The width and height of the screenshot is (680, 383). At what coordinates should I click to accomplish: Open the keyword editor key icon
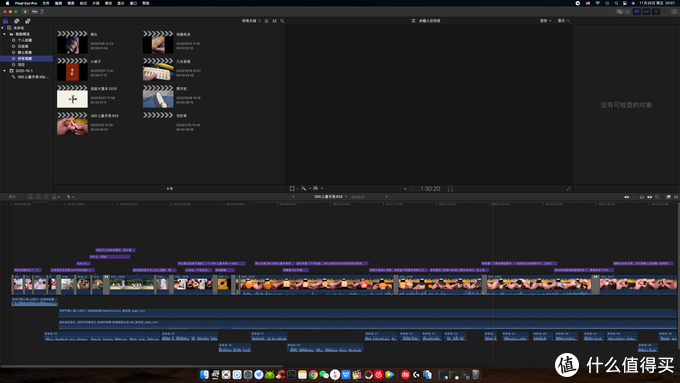click(35, 12)
